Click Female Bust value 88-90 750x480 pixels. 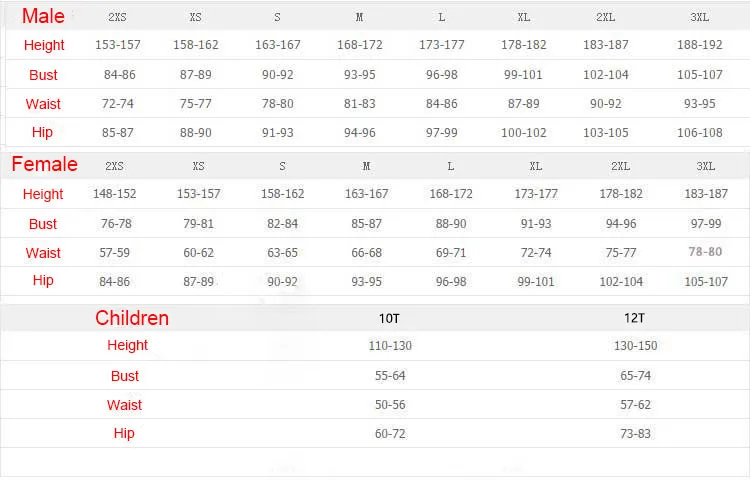pyautogui.click(x=451, y=224)
